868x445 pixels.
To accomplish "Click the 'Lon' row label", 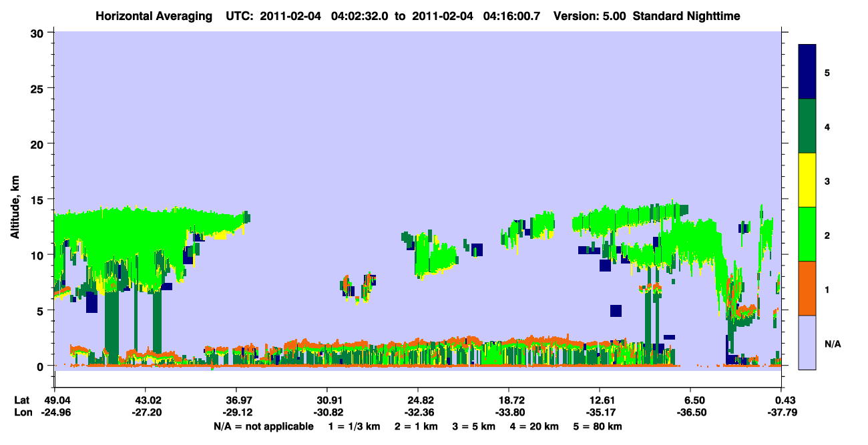I will pyautogui.click(x=23, y=412).
